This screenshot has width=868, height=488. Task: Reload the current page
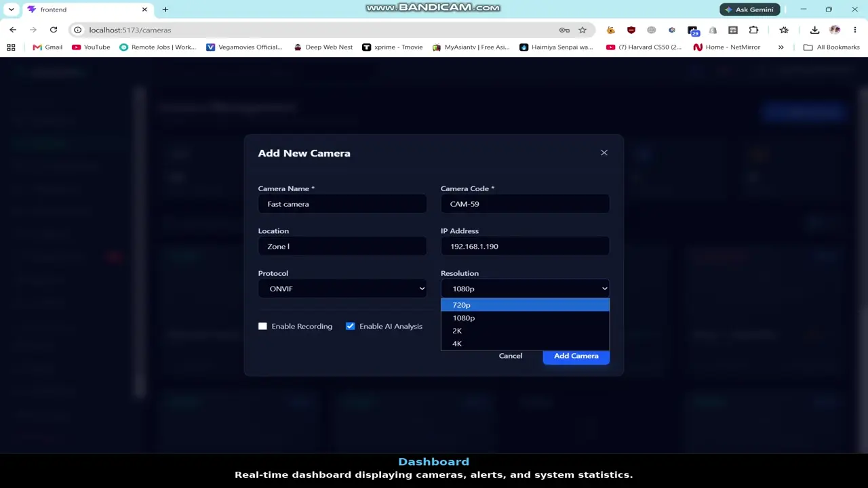tap(54, 30)
